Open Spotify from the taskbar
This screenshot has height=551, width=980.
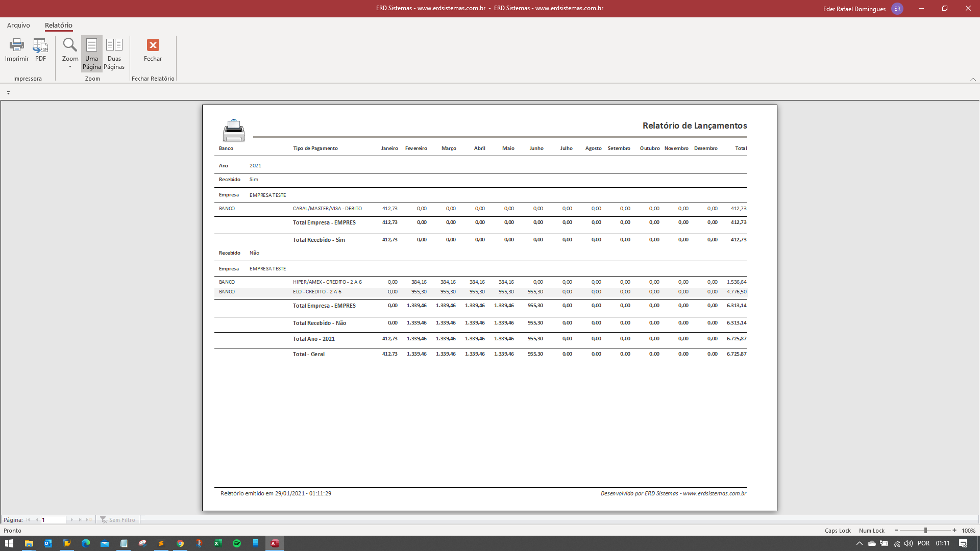pyautogui.click(x=237, y=543)
